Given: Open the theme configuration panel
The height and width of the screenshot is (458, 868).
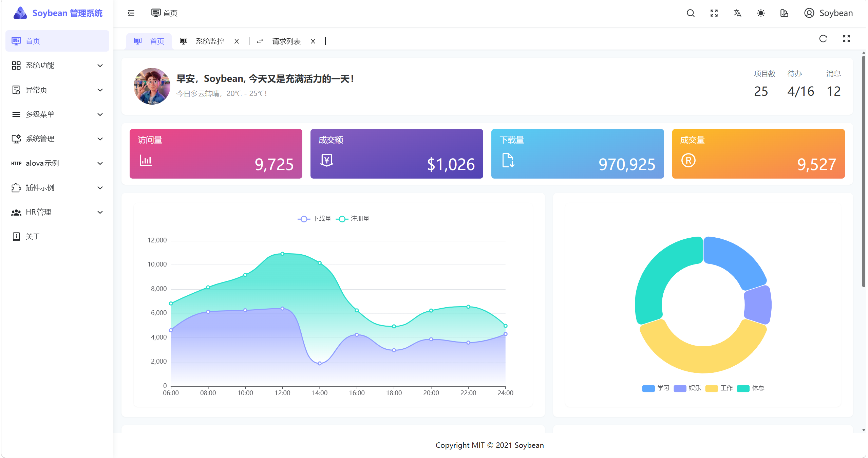Looking at the screenshot, I should (784, 13).
